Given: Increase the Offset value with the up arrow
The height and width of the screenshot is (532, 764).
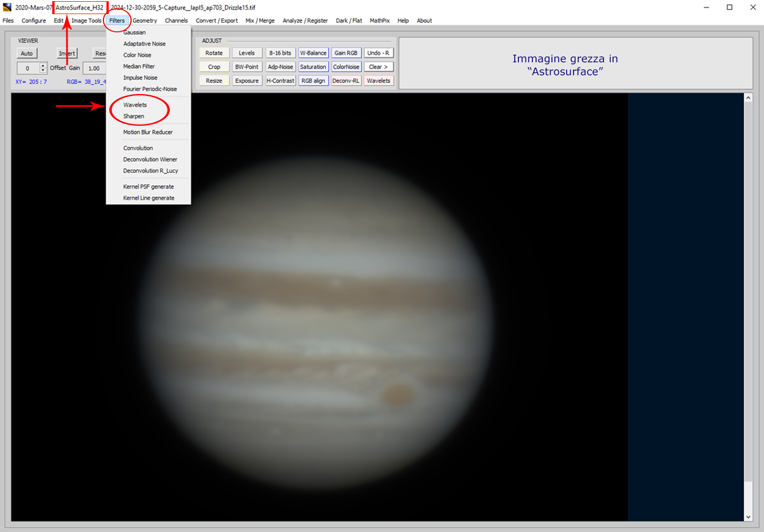Looking at the screenshot, I should coord(43,65).
